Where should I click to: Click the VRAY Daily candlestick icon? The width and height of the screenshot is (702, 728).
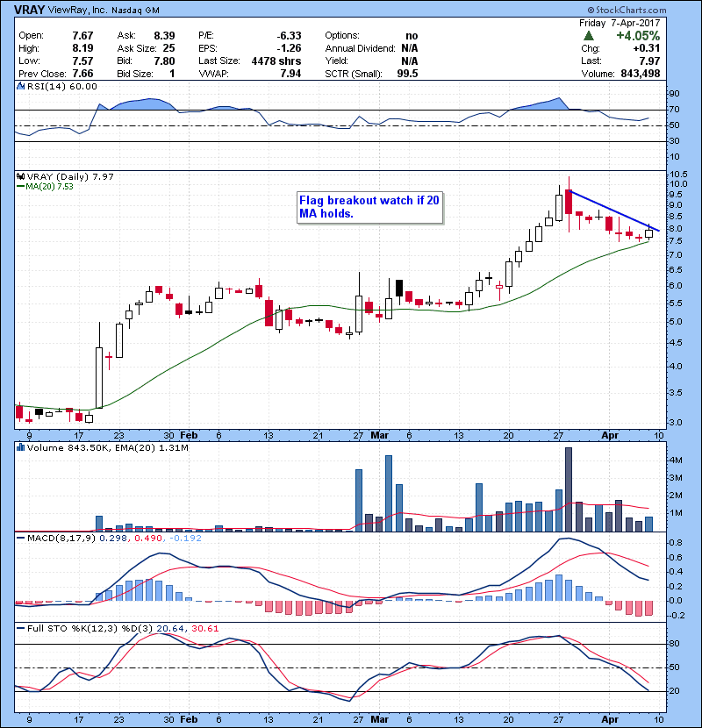20,176
